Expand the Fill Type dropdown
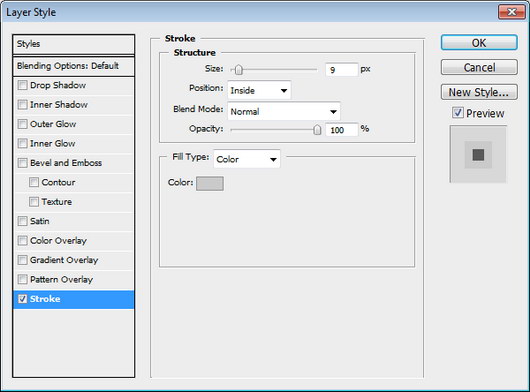The image size is (530, 392). 247,159
